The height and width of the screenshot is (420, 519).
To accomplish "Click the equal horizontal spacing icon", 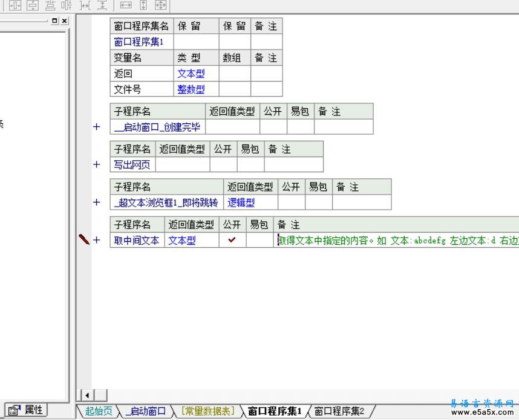I will 67,5.
